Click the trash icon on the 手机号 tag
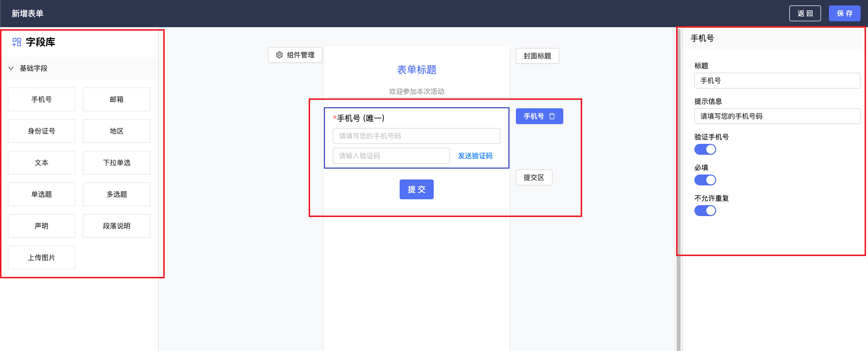Screen dimensions: 868x351 tap(552, 116)
